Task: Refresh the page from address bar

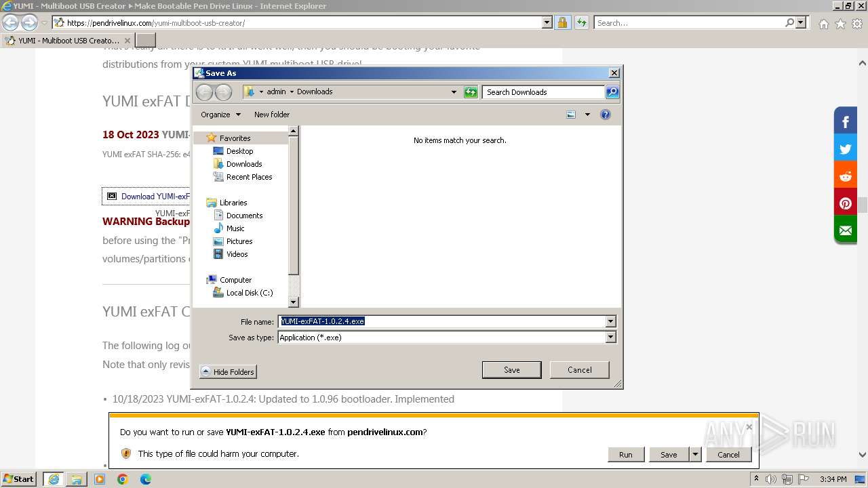Action: pos(581,23)
